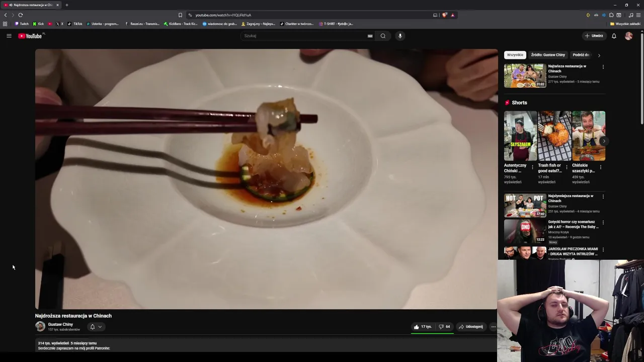Open the browser extensions puzzle icon
The width and height of the screenshot is (644, 362).
point(611,15)
